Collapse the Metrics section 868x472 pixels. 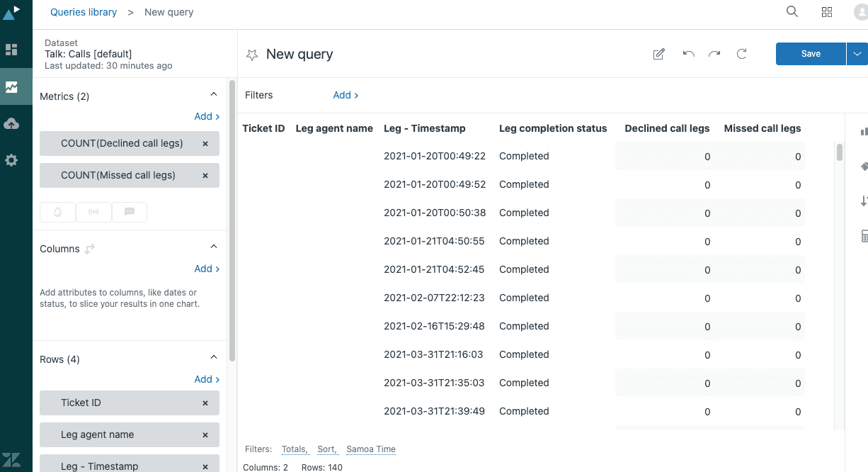[x=214, y=94]
